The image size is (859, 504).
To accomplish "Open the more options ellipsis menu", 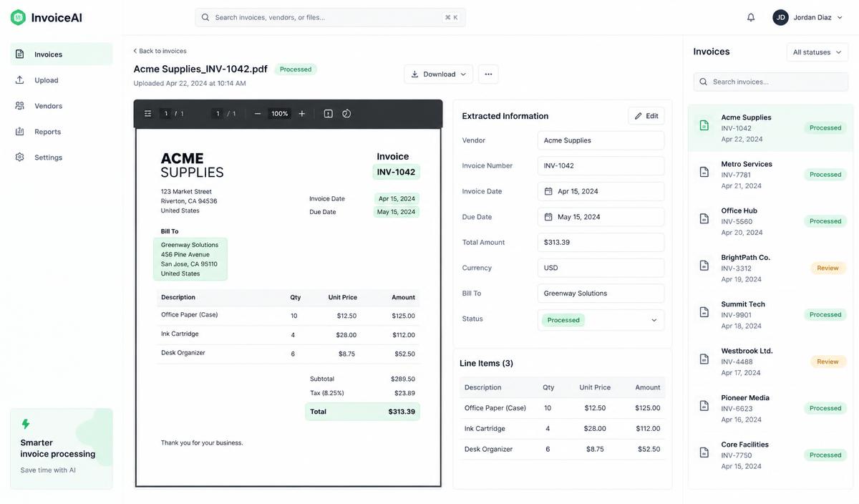I will coord(488,74).
